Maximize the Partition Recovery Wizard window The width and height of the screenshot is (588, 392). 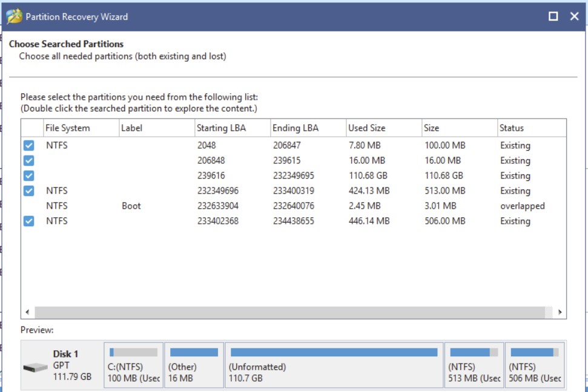553,17
